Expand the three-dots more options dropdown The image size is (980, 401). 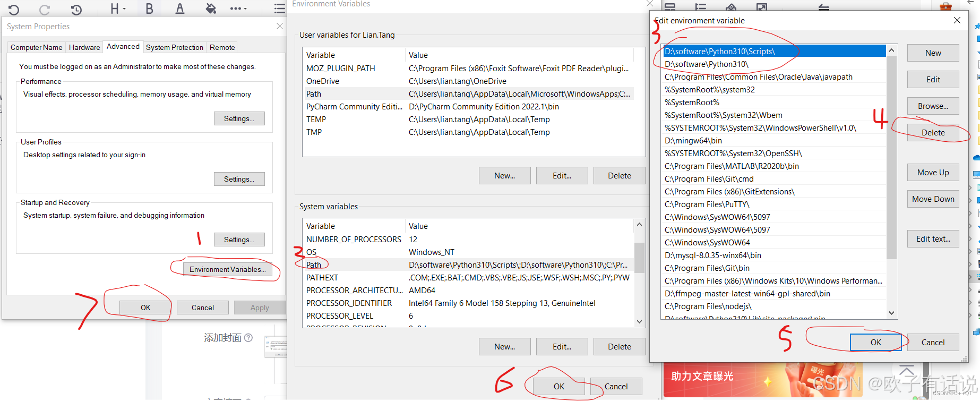[x=238, y=8]
